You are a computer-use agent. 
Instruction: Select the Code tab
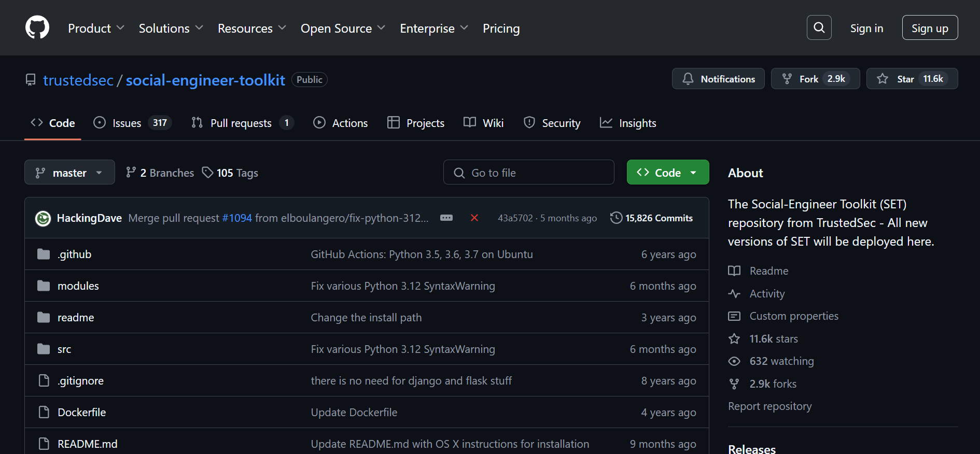point(53,123)
